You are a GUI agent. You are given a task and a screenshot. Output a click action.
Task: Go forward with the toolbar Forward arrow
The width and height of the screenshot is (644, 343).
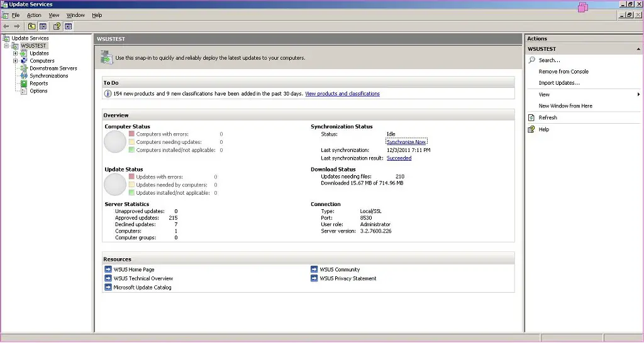point(17,26)
